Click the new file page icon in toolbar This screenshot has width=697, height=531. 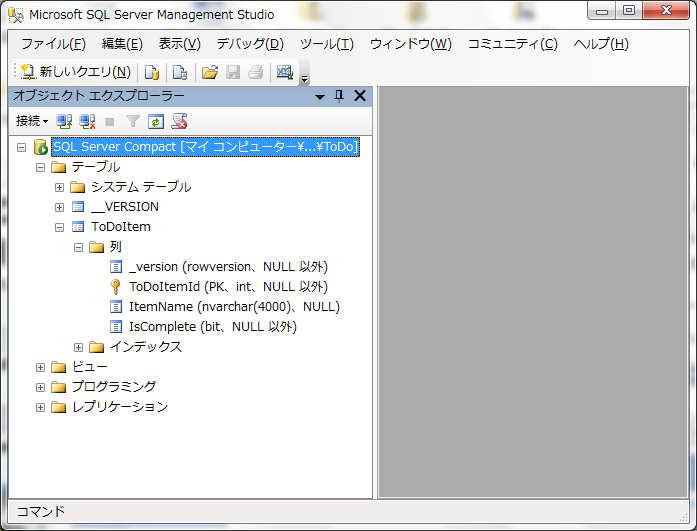tap(152, 72)
